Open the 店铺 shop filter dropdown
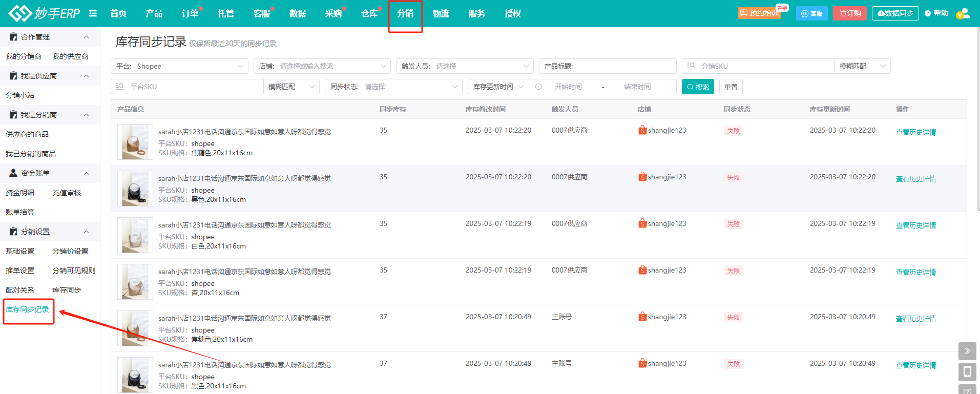The image size is (980, 394). 322,66
